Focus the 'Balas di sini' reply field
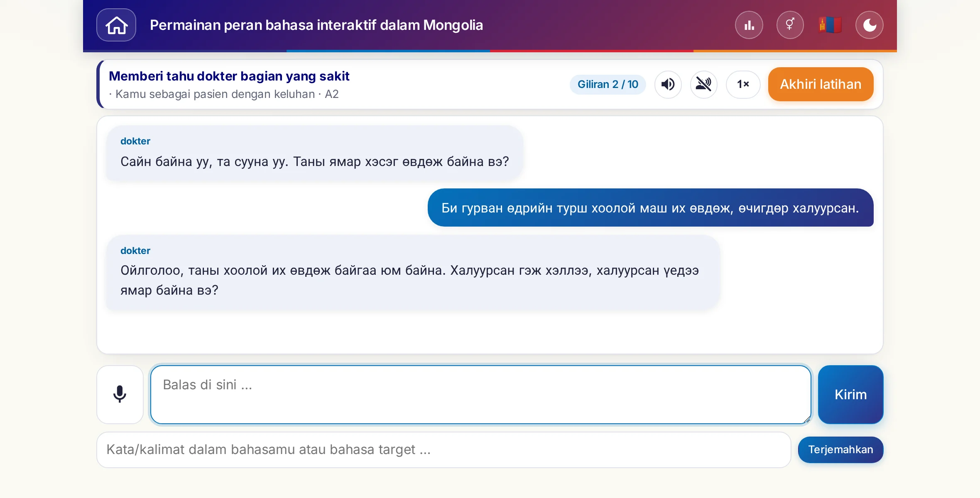The width and height of the screenshot is (980, 498). click(480, 394)
